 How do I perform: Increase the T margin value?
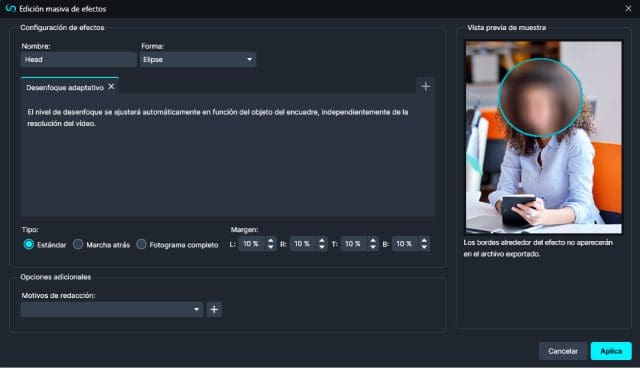373,241
